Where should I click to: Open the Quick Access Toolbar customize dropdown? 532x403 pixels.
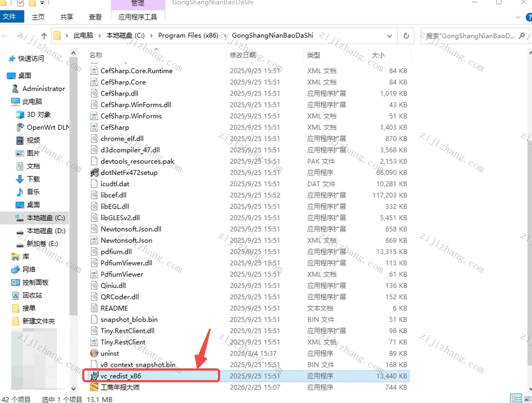click(x=42, y=3)
